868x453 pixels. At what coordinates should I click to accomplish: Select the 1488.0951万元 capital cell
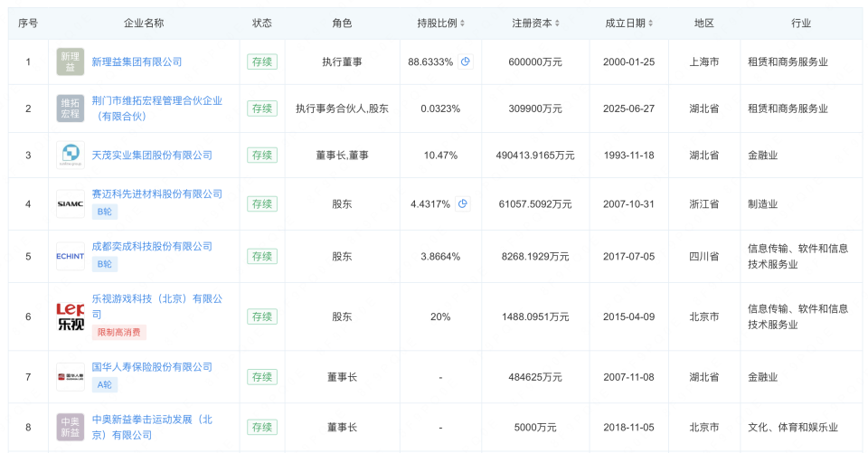pyautogui.click(x=535, y=316)
